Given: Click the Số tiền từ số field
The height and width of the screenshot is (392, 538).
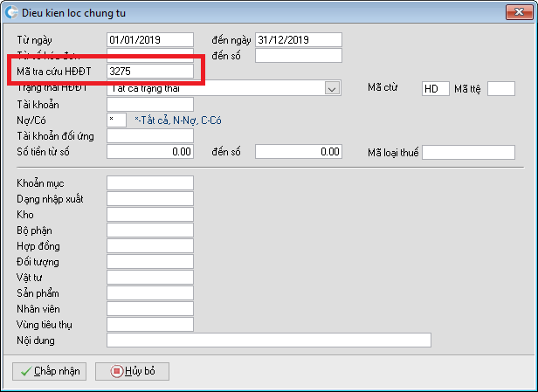Looking at the screenshot, I should pyautogui.click(x=149, y=152).
